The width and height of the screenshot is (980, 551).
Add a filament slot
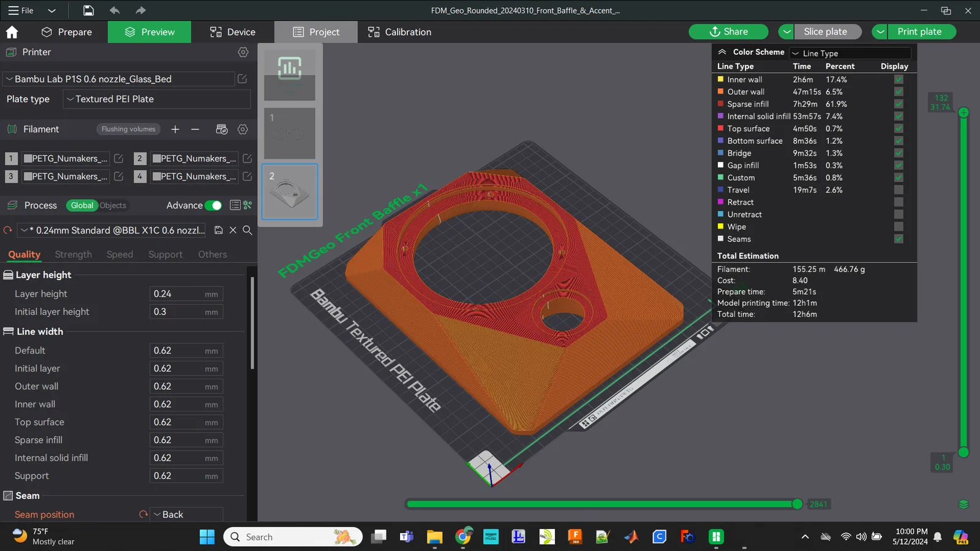175,129
